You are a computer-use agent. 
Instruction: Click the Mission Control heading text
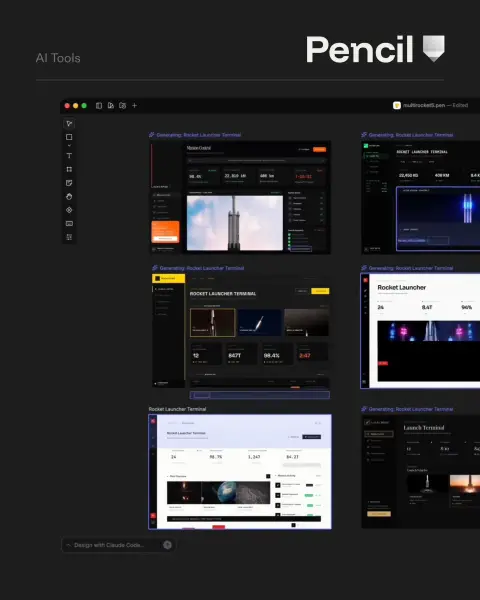click(x=199, y=148)
